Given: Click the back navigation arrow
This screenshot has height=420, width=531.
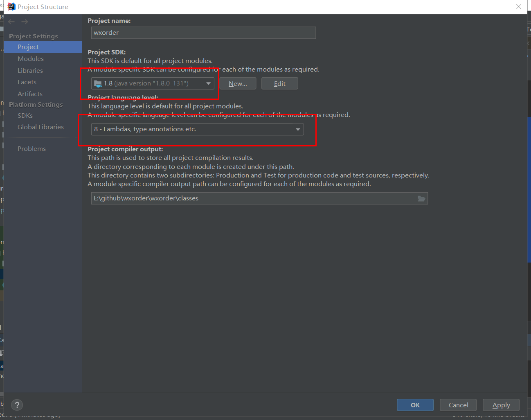Looking at the screenshot, I should (x=11, y=22).
